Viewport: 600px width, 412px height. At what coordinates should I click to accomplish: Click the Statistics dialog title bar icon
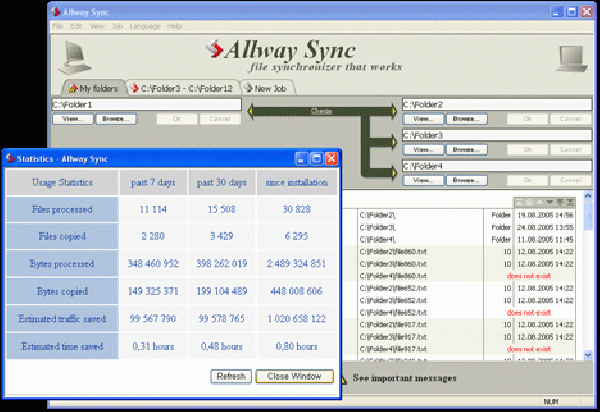9,158
